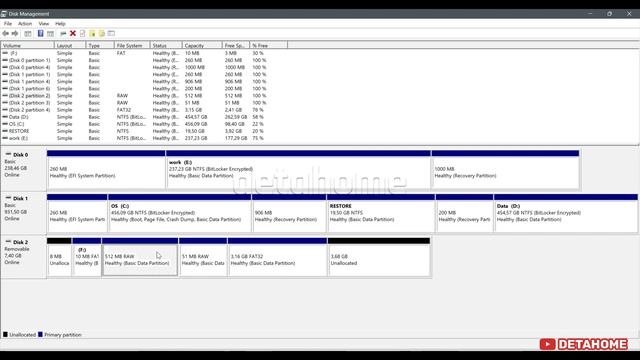640x360 pixels.
Task: Select Disk 0's 1000 MB Recovery partition
Action: (505, 169)
